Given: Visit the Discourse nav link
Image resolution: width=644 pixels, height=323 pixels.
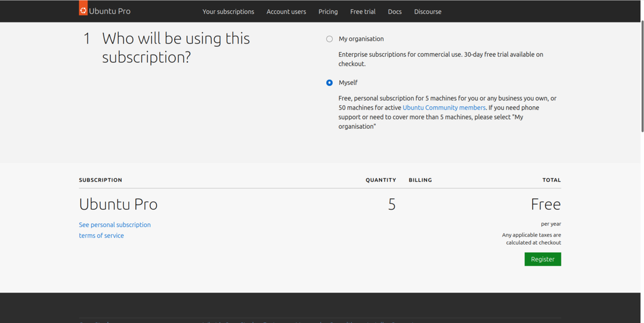Looking at the screenshot, I should (x=428, y=12).
